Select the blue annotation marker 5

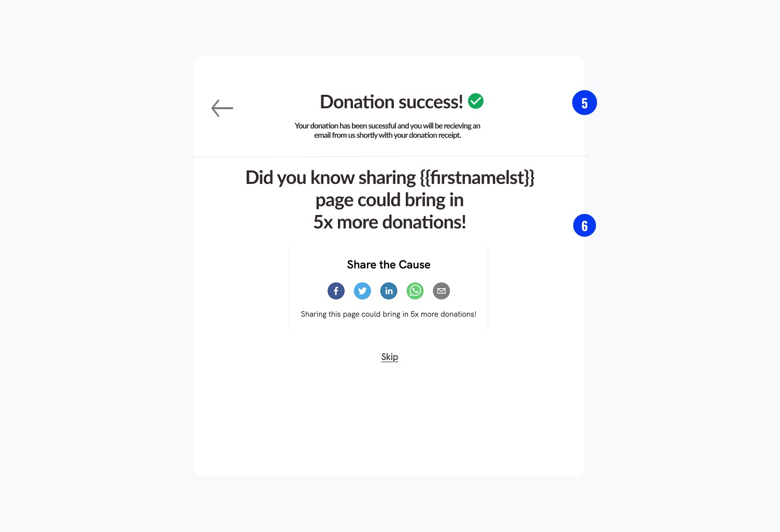(x=585, y=103)
